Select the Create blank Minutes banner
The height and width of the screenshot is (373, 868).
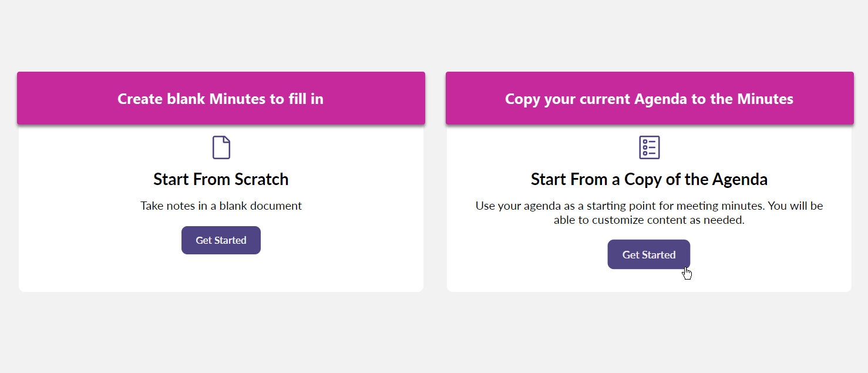(221, 98)
